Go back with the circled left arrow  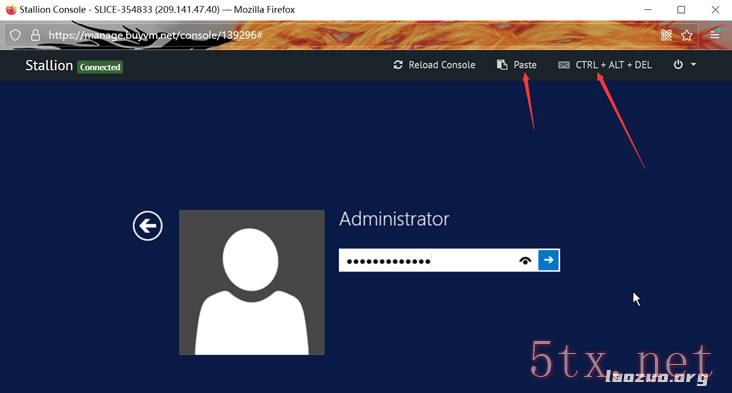coord(148,226)
